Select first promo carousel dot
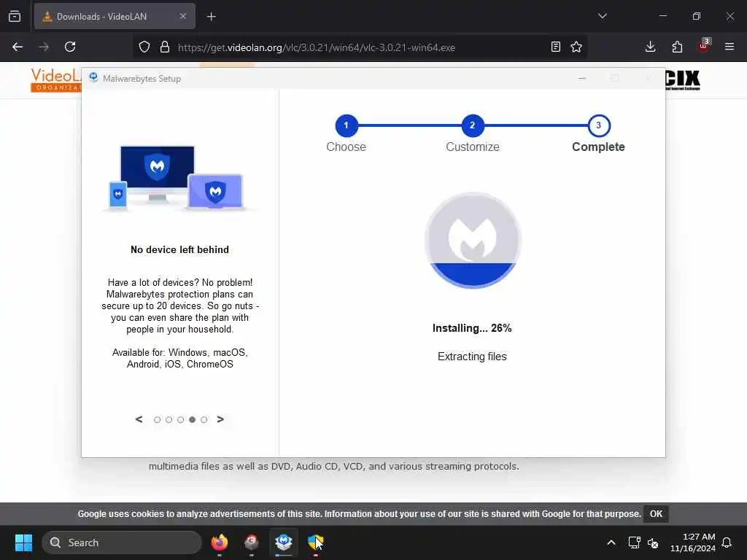747x560 pixels. point(158,419)
